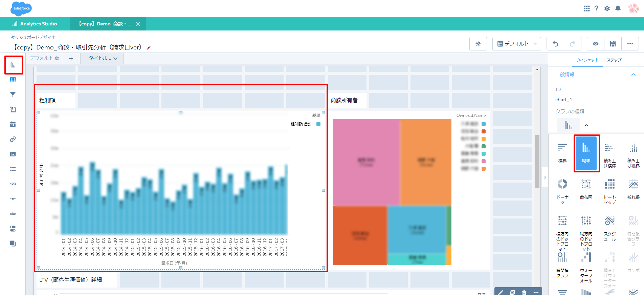Image resolution: width=644 pixels, height=295 pixels.
Task: Open the デフォルト layout dropdown
Action: (x=517, y=44)
